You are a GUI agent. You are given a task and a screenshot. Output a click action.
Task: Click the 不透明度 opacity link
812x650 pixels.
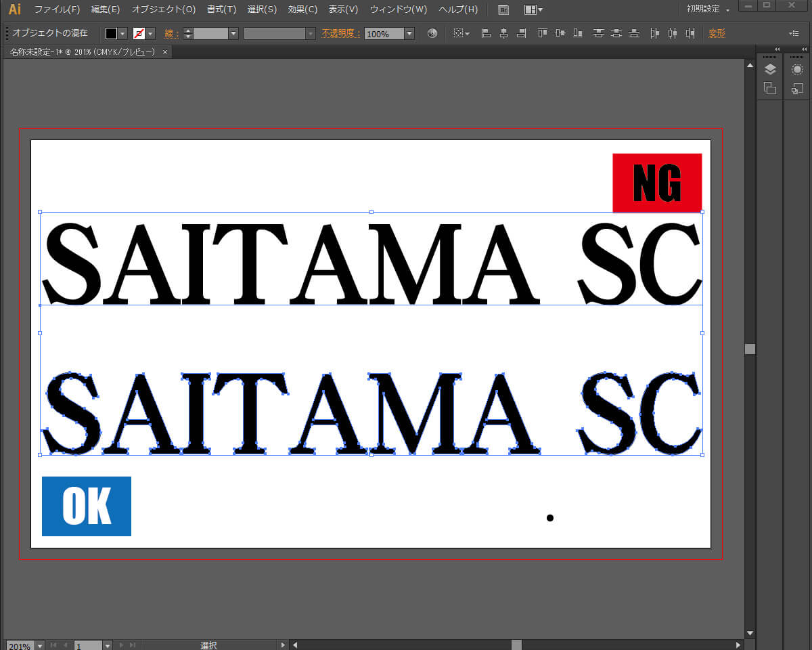coord(341,33)
